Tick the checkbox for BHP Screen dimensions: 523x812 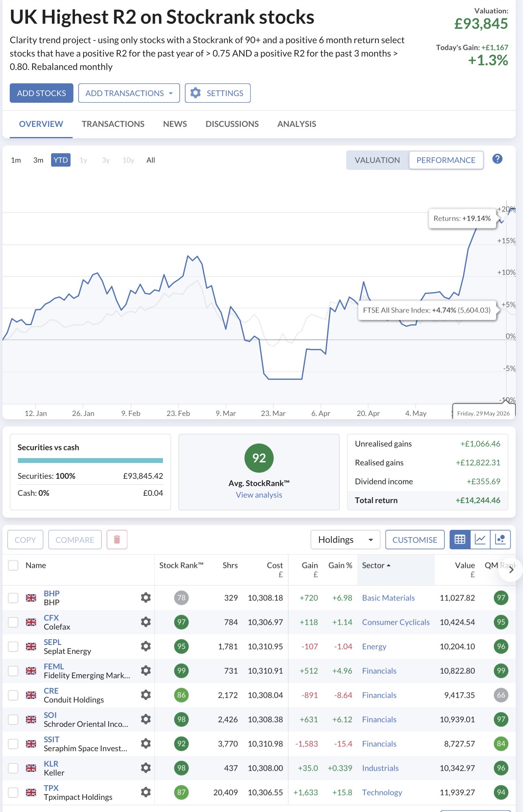point(13,598)
